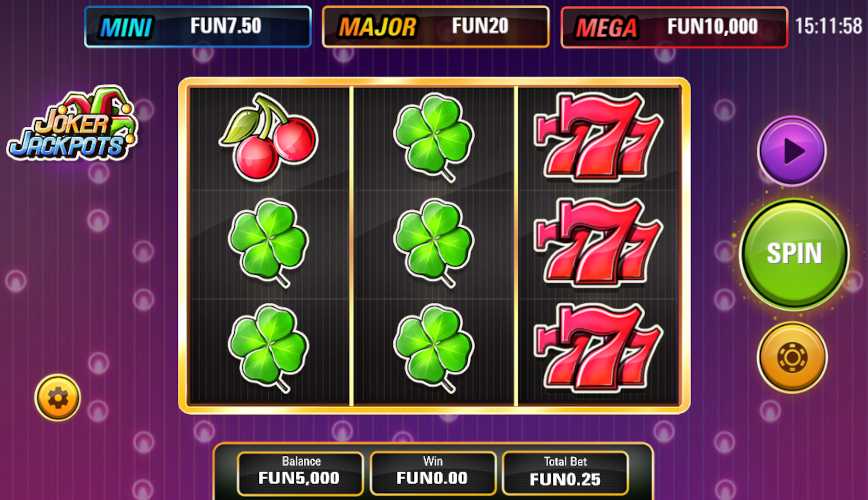Viewport: 868px width, 500px height.
Task: Click the middle-row clover on the first reel
Action: click(268, 243)
